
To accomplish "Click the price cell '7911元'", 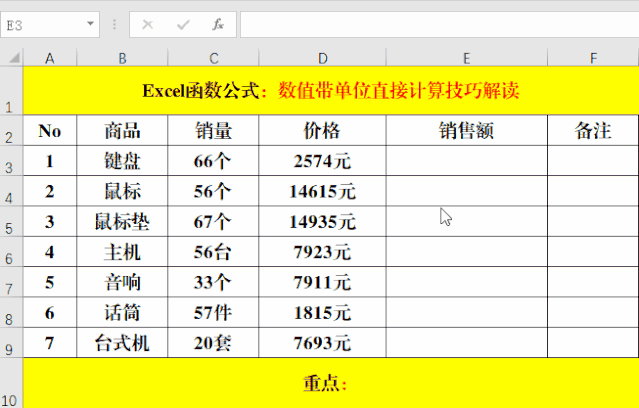I will [322, 282].
